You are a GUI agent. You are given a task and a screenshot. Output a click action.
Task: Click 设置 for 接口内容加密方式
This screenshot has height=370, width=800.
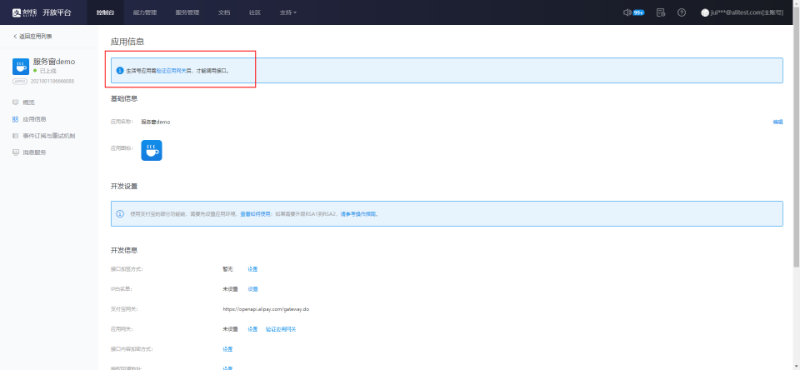click(228, 349)
